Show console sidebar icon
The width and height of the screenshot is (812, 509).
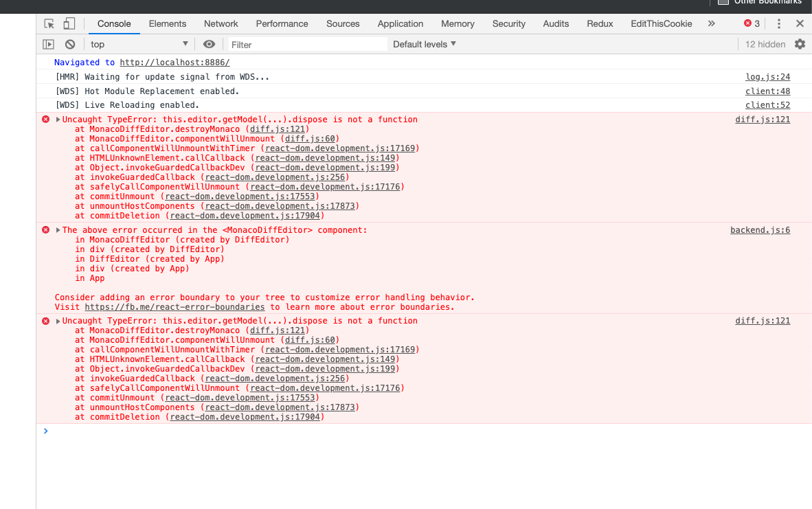[x=48, y=45]
